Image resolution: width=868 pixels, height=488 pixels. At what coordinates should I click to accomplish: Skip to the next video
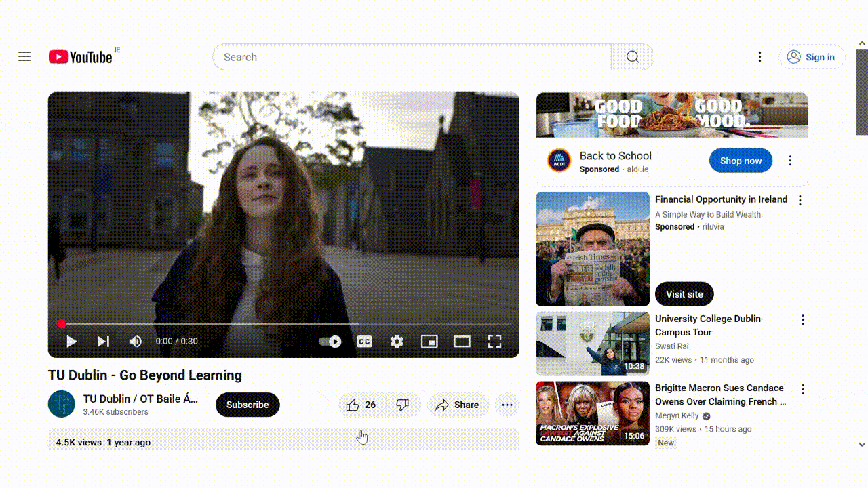point(103,342)
